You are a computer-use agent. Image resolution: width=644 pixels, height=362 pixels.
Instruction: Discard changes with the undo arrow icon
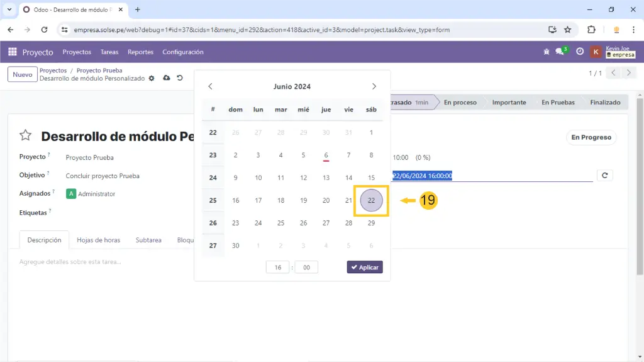(x=180, y=78)
